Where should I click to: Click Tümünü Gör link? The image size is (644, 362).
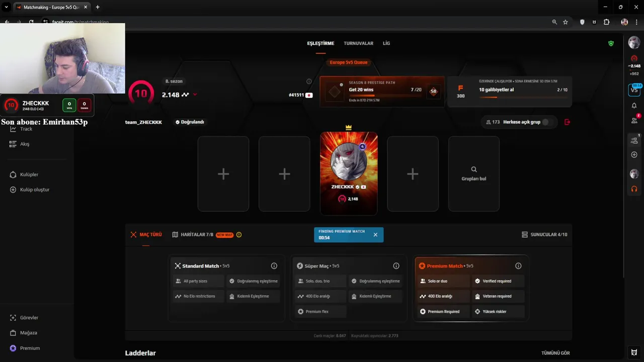(x=555, y=353)
